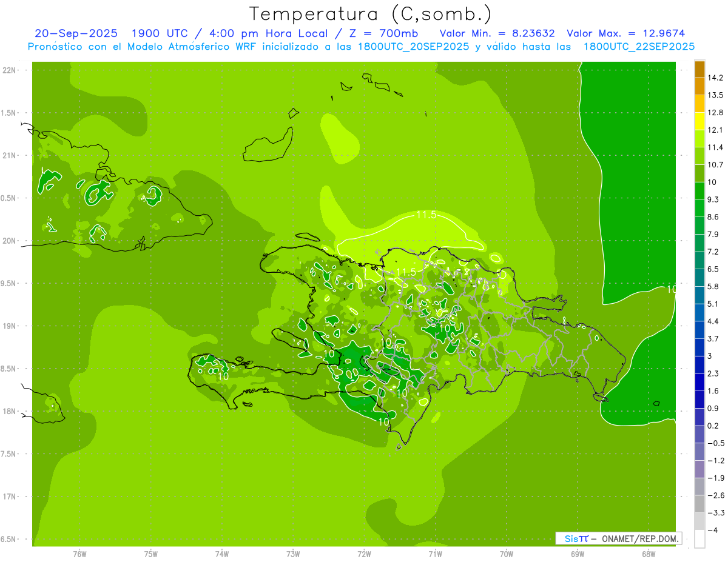Viewport: 728px width, 562px height.
Task: Click the orange swatch above the 14.2 label
Action: 699,69
